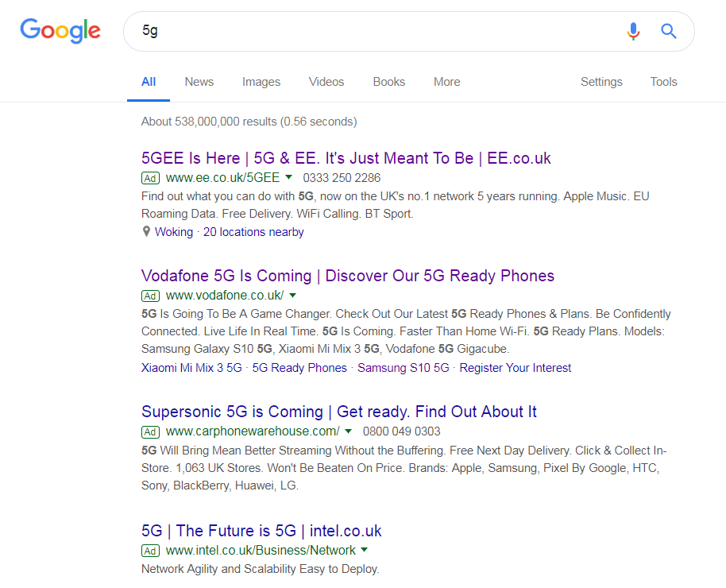Viewport: 726px width, 588px height.
Task: Click the Ad badge on Intel result
Action: coord(150,551)
